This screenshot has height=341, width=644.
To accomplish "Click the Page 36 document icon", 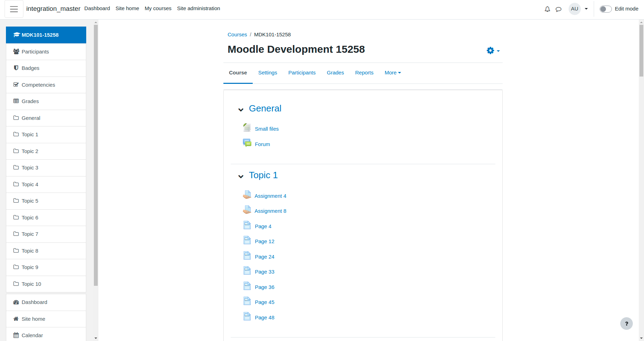I will pyautogui.click(x=247, y=286).
